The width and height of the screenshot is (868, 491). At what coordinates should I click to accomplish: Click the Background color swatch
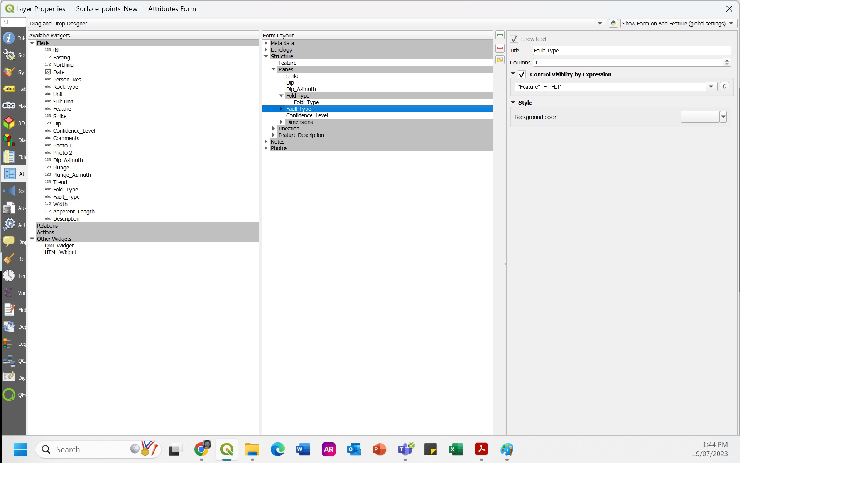click(x=700, y=117)
